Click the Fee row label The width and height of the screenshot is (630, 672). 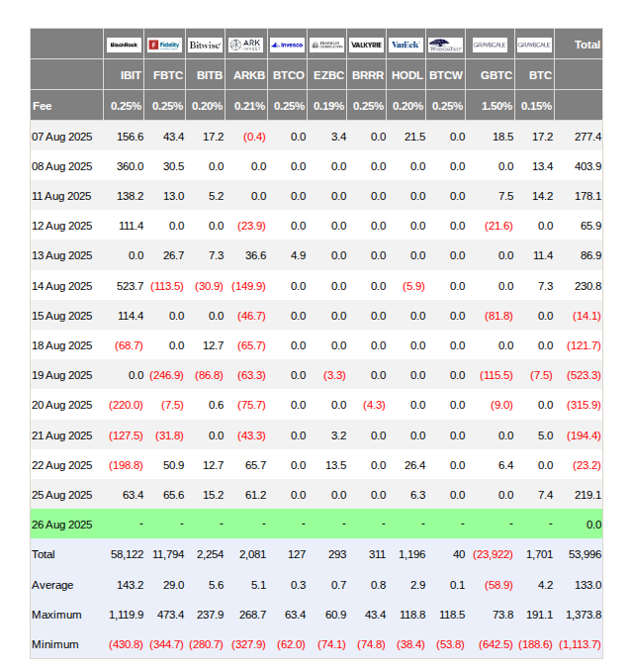click(x=43, y=106)
